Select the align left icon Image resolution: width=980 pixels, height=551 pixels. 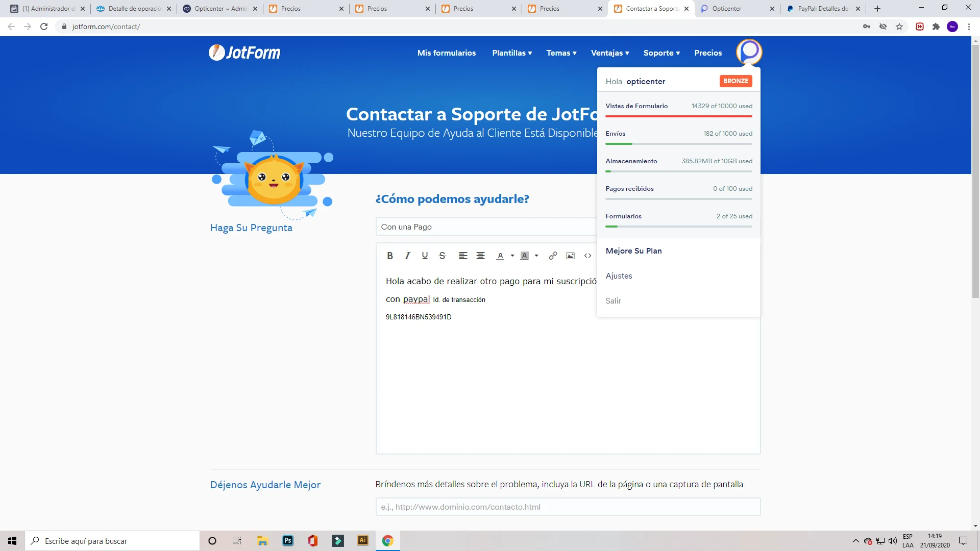pyautogui.click(x=463, y=256)
